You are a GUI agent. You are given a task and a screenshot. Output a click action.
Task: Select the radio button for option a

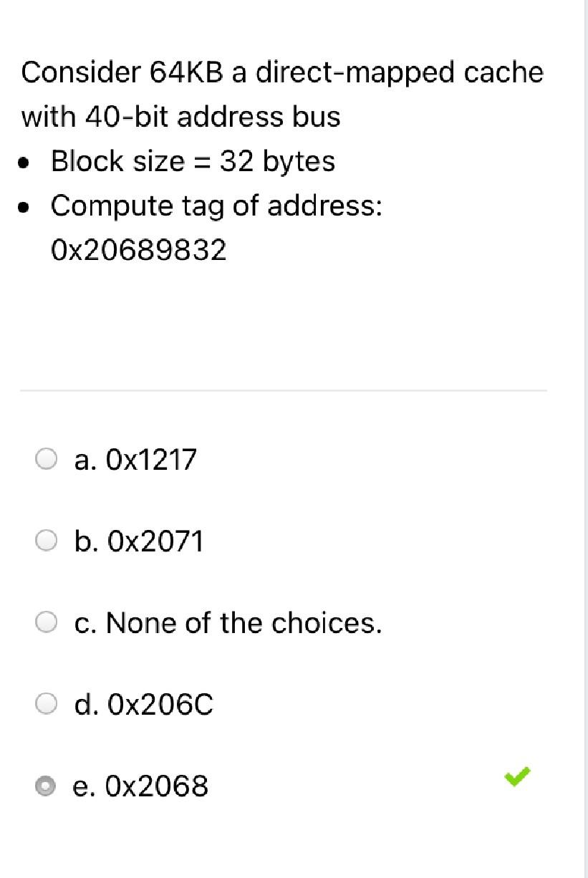[x=47, y=458]
